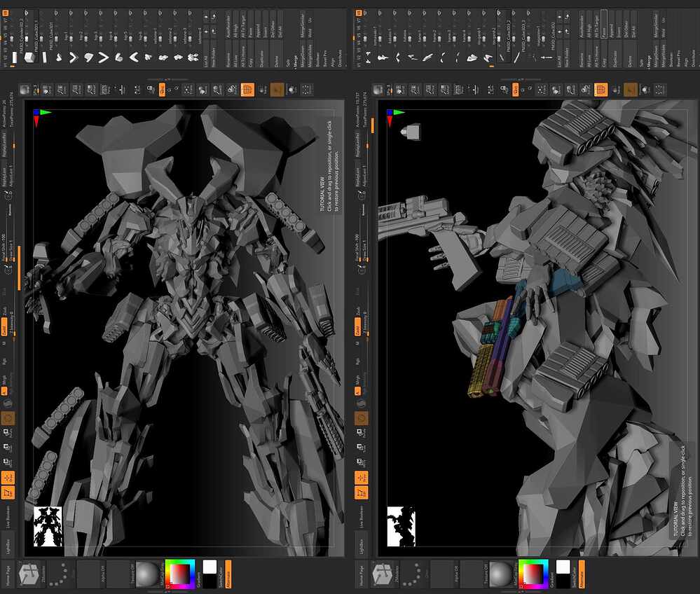Expand the Bevel Pro section in left pane
700x594 pixels.
[x=325, y=58]
